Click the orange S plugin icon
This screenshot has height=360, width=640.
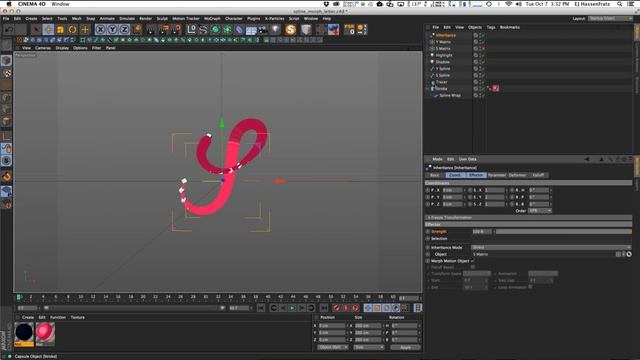click(x=291, y=29)
